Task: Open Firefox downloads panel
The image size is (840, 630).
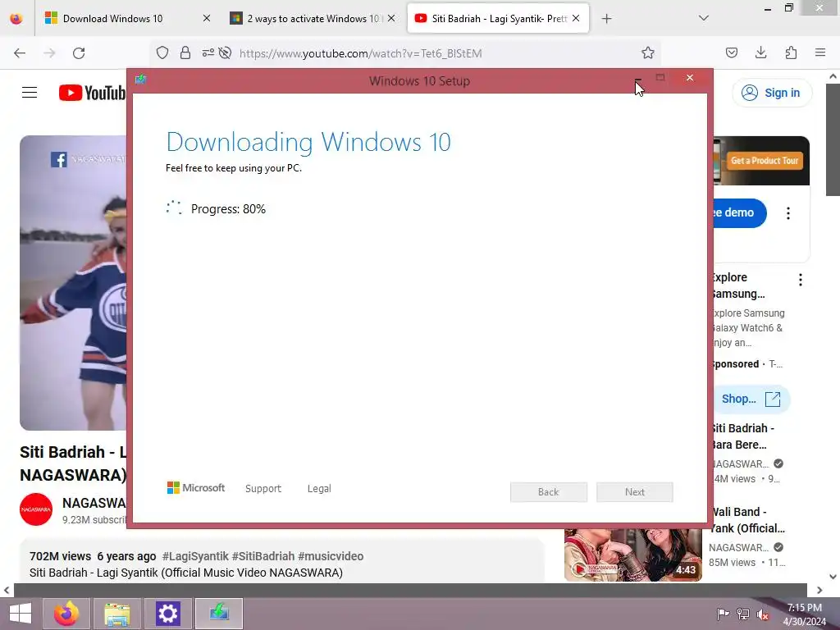Action: coord(760,52)
